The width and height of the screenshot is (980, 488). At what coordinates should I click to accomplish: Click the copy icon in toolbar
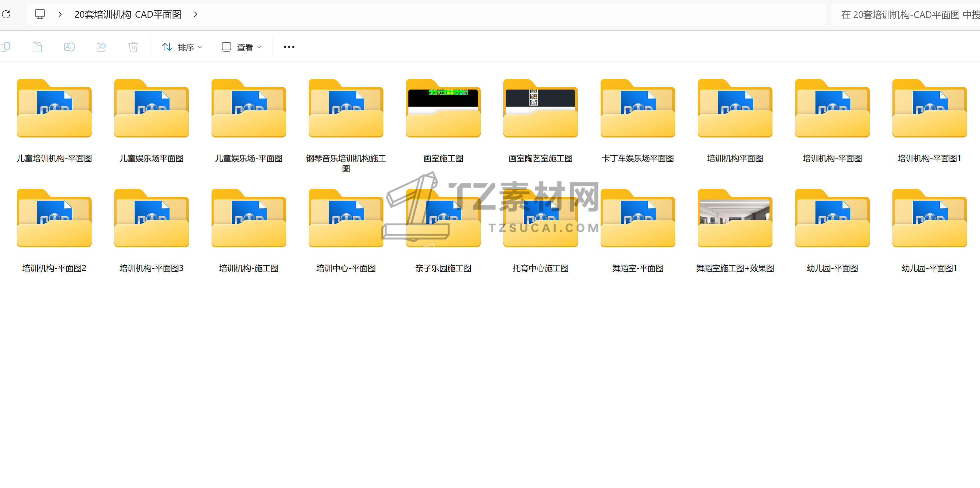5,47
